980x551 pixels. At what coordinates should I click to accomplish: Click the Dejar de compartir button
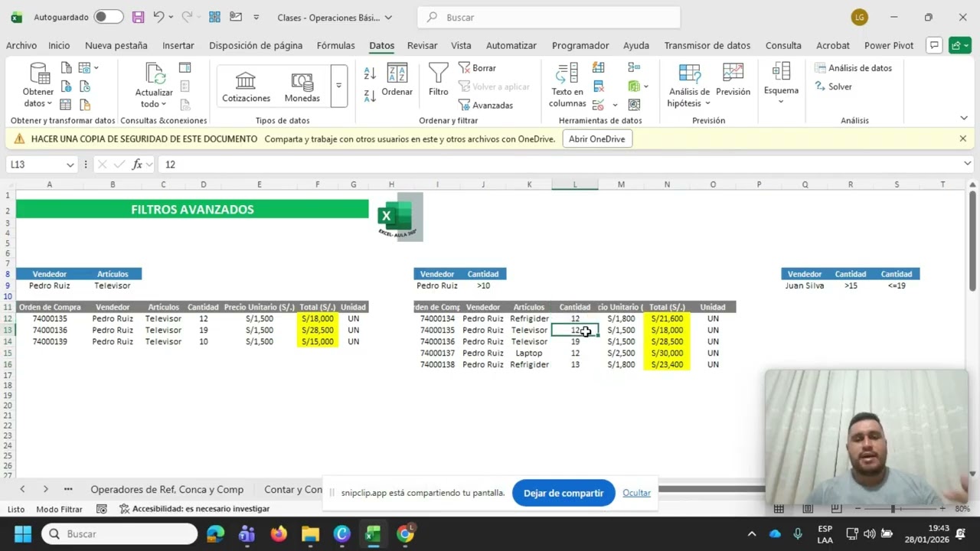tap(563, 493)
